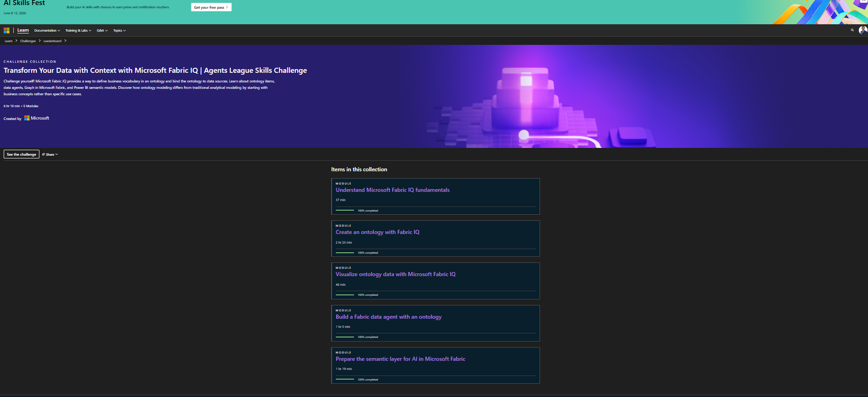Open Build a Fabric data agent module
Screen dimensions: 868x397
point(388,317)
